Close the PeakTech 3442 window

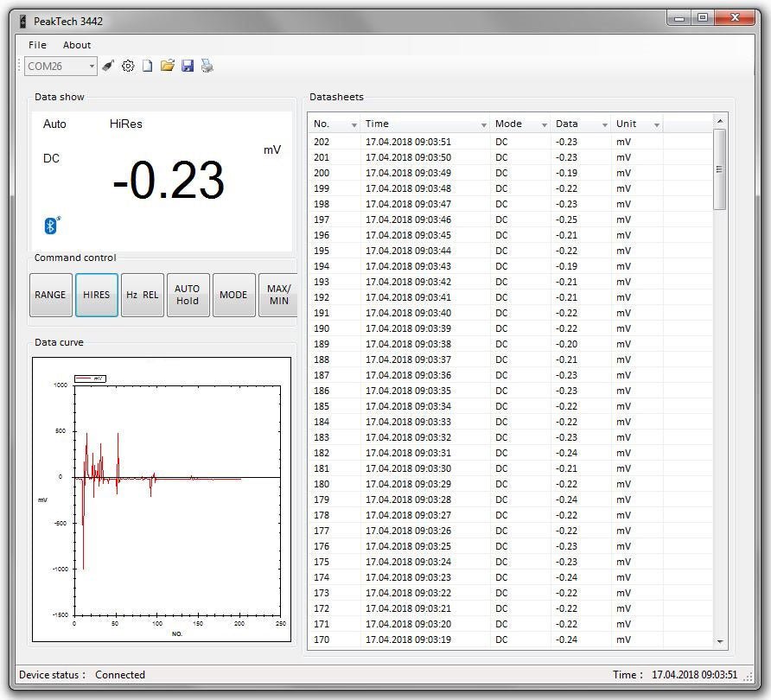point(735,18)
